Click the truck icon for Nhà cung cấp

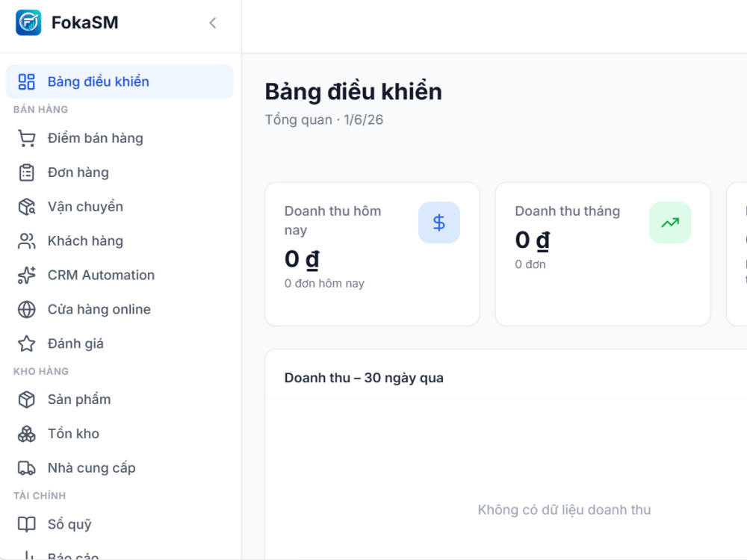pyautogui.click(x=26, y=468)
